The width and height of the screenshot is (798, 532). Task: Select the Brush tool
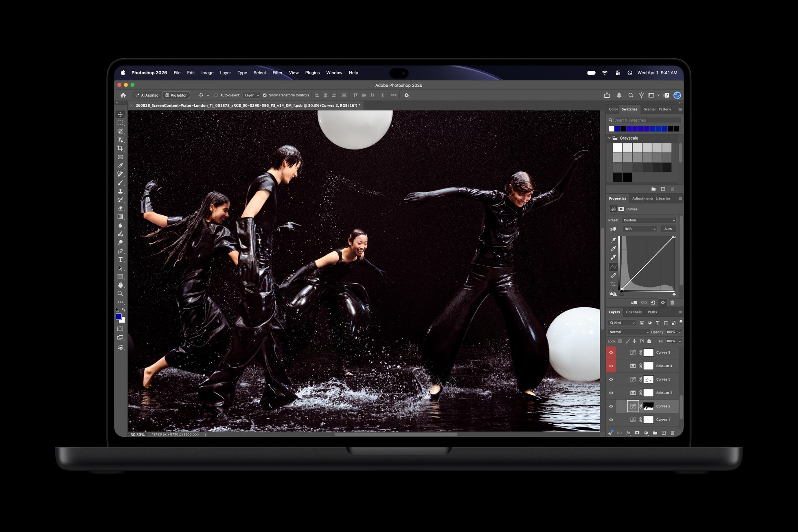click(x=120, y=183)
